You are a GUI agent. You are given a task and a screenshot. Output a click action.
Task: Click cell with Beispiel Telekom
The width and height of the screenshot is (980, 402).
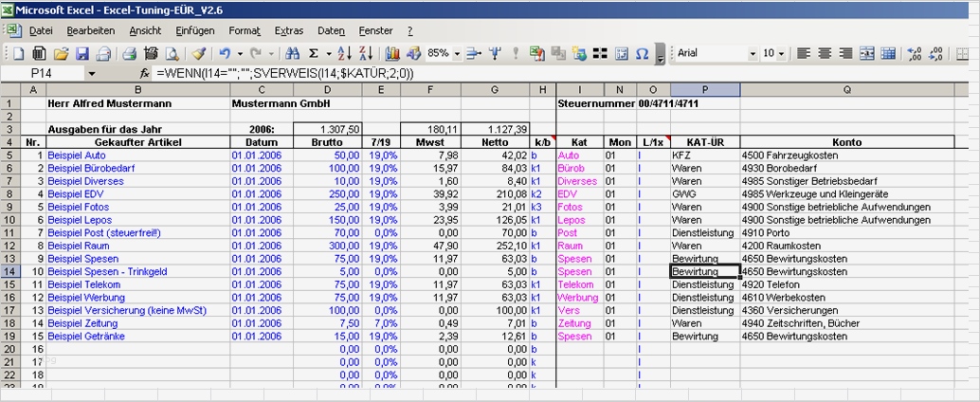pyautogui.click(x=83, y=283)
